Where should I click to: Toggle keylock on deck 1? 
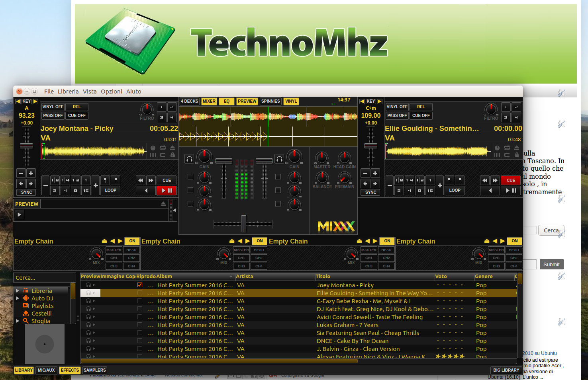point(172,155)
